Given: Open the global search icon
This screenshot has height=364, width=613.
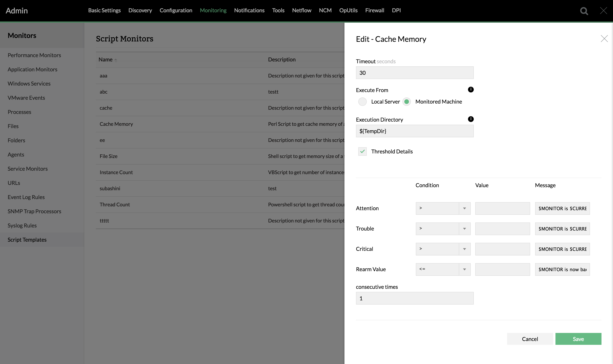Looking at the screenshot, I should 584,11.
